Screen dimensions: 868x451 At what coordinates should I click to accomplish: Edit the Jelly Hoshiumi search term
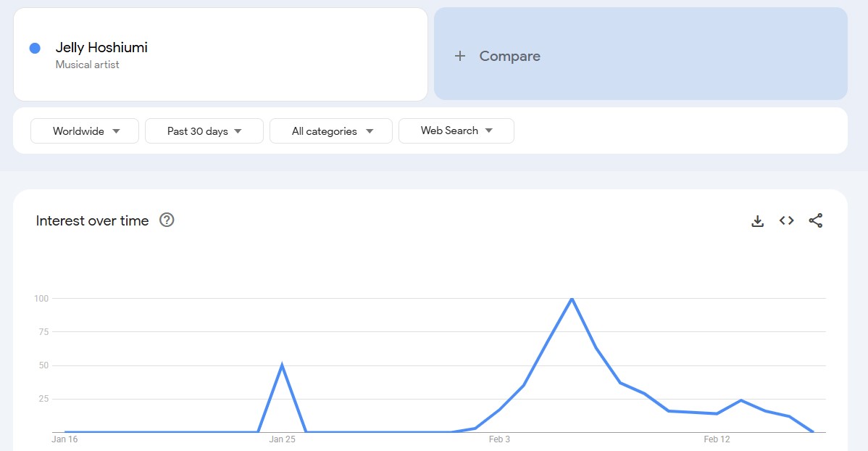pos(101,48)
